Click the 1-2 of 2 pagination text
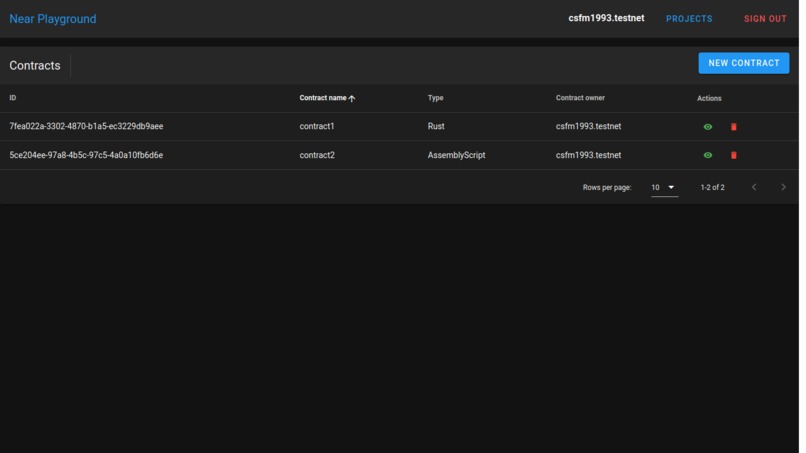The image size is (806, 453). [712, 187]
